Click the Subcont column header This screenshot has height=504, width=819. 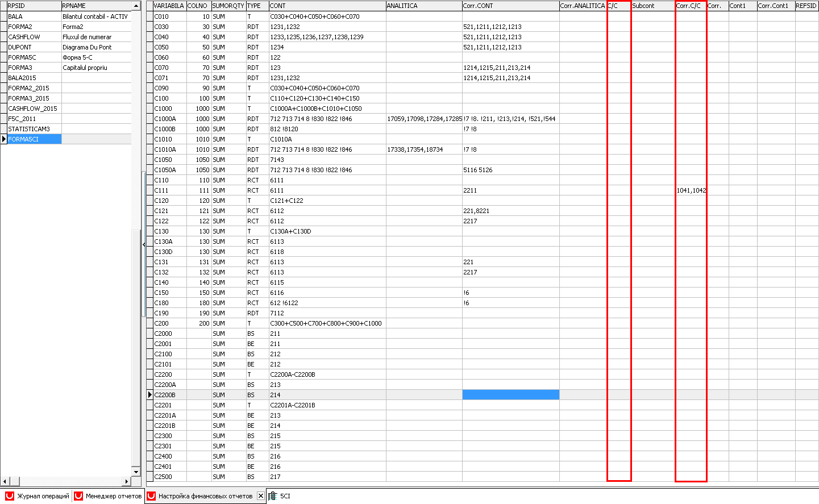tap(654, 6)
